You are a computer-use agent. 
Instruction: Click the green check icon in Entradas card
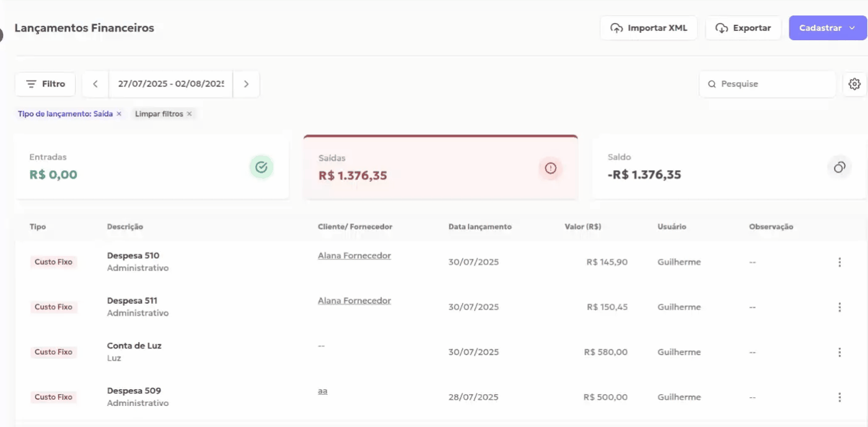click(261, 167)
